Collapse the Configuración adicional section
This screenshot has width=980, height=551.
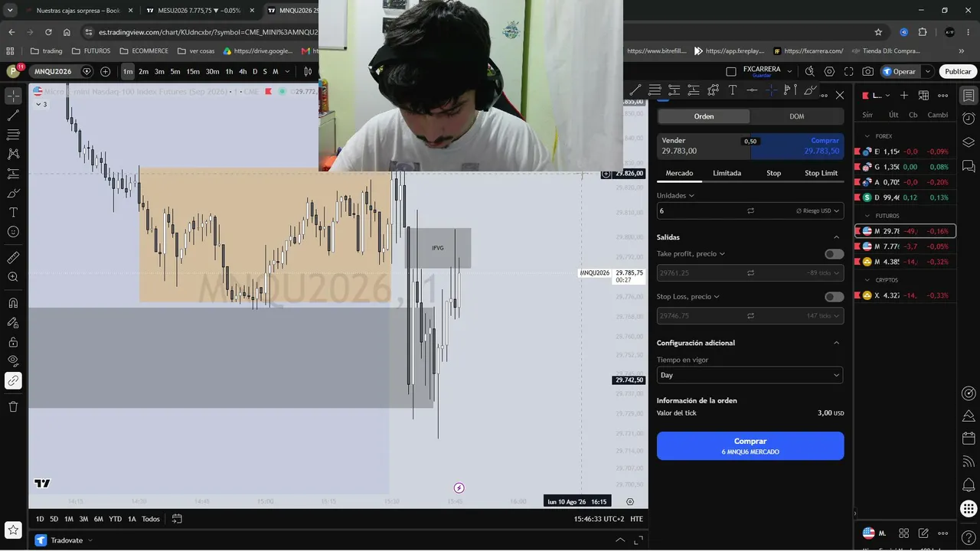coord(836,343)
